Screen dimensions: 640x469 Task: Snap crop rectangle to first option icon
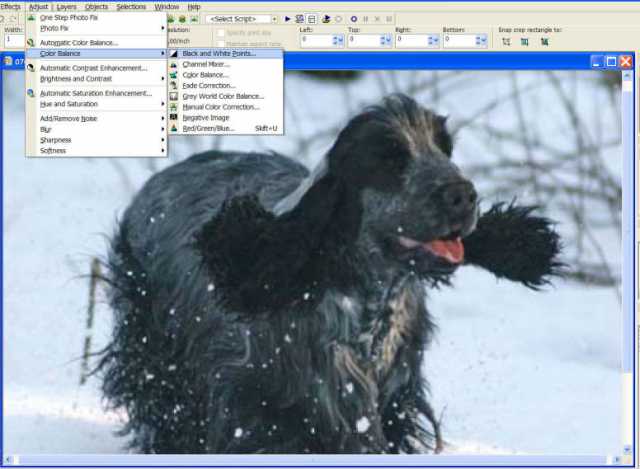(x=506, y=42)
